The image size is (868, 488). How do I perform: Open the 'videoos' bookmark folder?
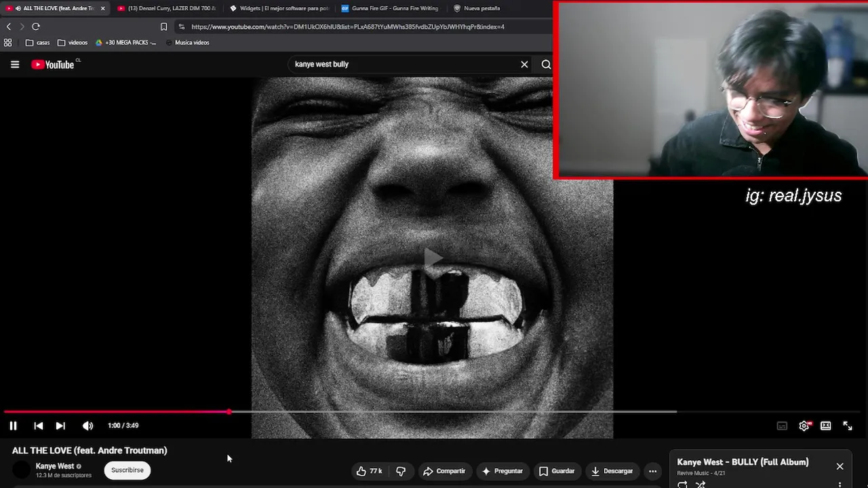click(73, 42)
